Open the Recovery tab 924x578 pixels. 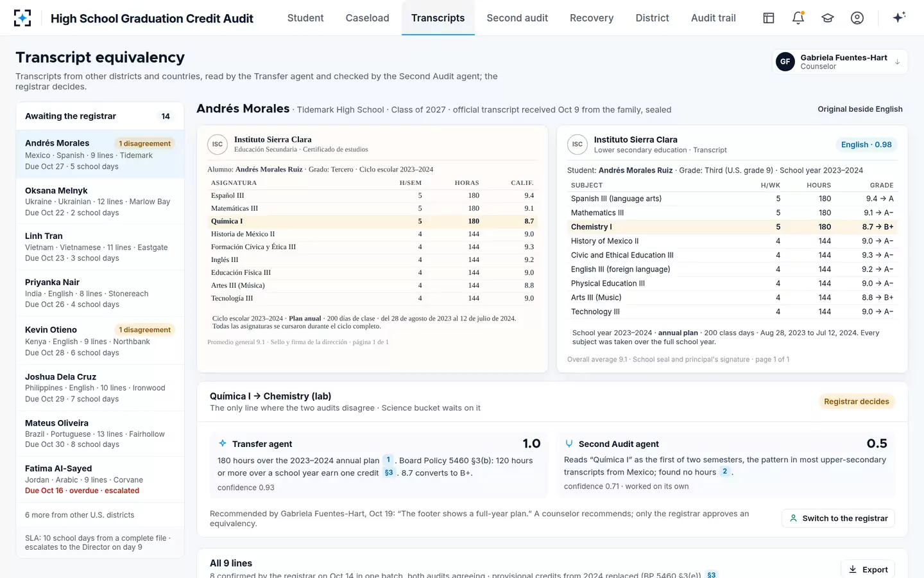click(592, 18)
